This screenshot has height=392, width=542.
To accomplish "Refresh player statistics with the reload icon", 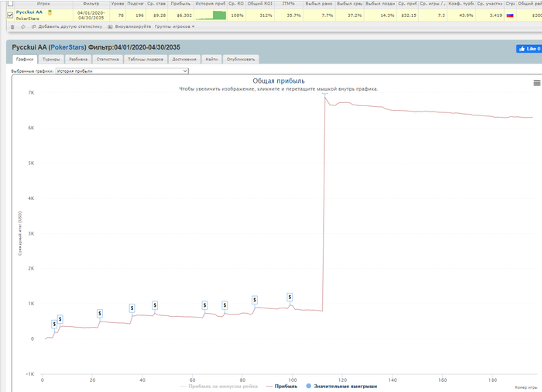I will (22, 26).
